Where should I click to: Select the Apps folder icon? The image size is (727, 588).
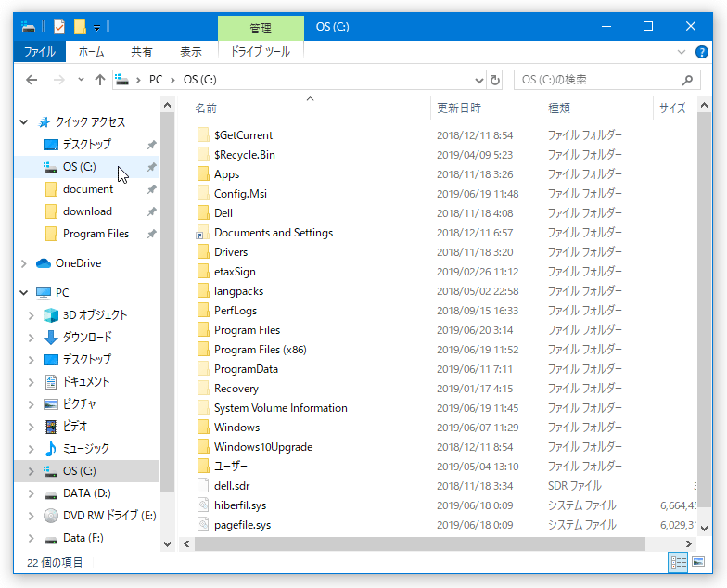pyautogui.click(x=203, y=174)
